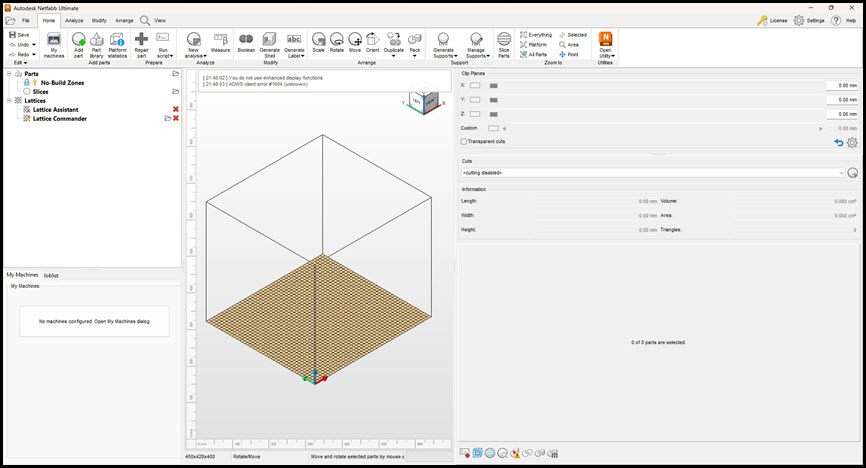The width and height of the screenshot is (866, 468).
Task: Toggle the Slices radio circle in tree
Action: 27,91
